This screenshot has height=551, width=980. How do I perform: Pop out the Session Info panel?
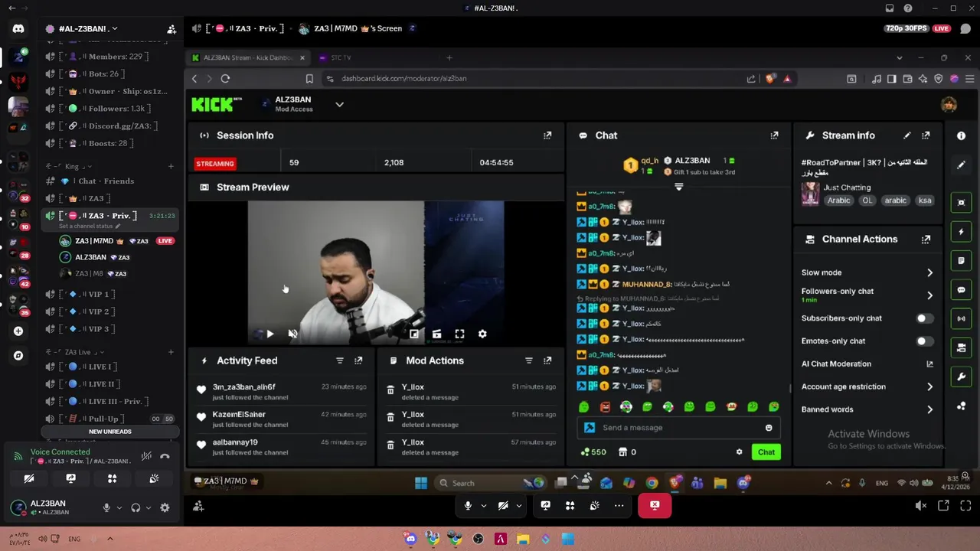[x=547, y=135]
